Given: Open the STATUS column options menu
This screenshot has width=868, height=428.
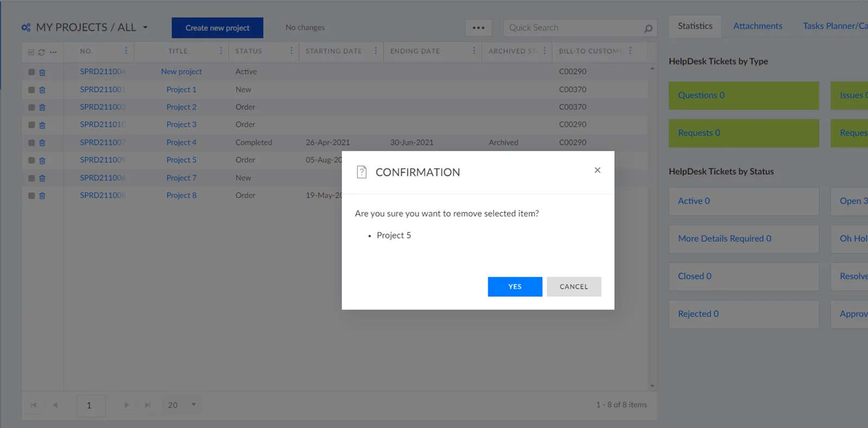Looking at the screenshot, I should tap(291, 51).
